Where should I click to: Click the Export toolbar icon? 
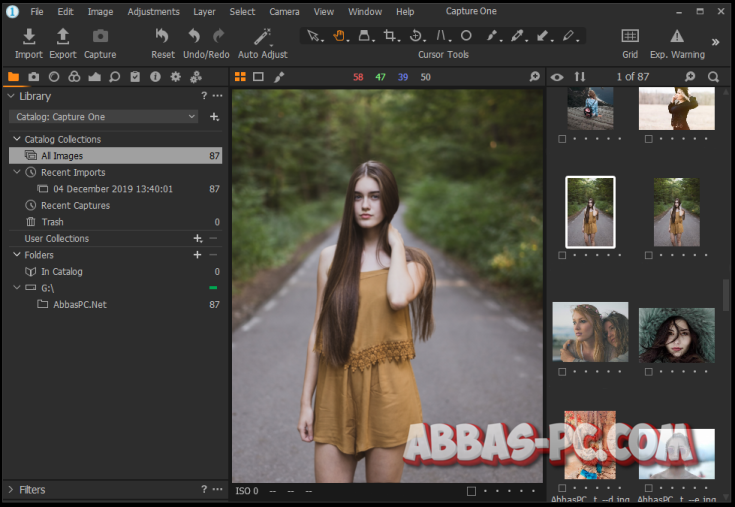coord(63,37)
